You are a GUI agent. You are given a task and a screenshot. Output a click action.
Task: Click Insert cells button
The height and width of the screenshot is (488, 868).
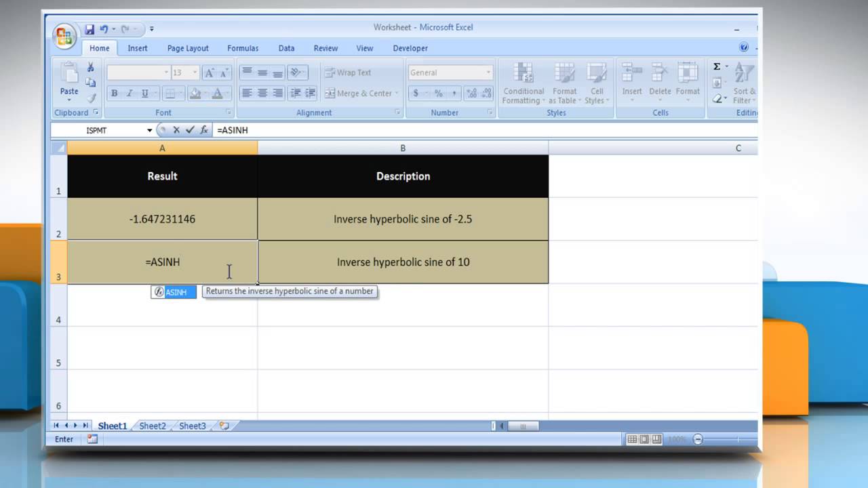coord(632,83)
